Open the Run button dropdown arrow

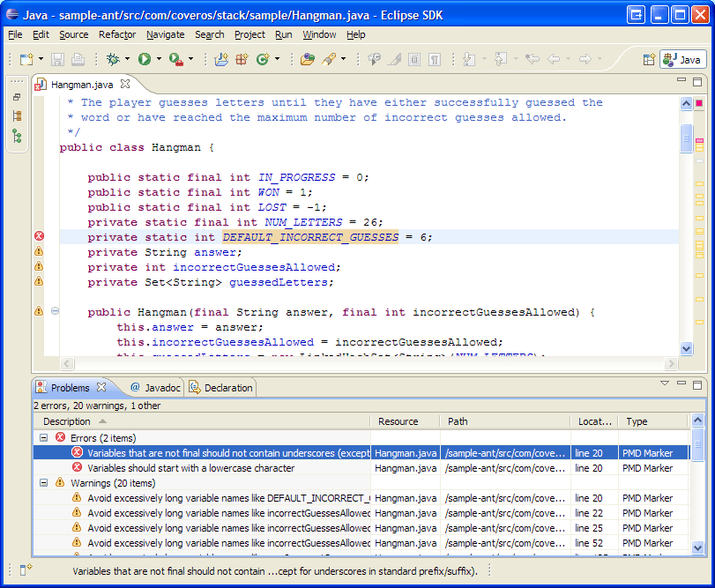[x=159, y=59]
